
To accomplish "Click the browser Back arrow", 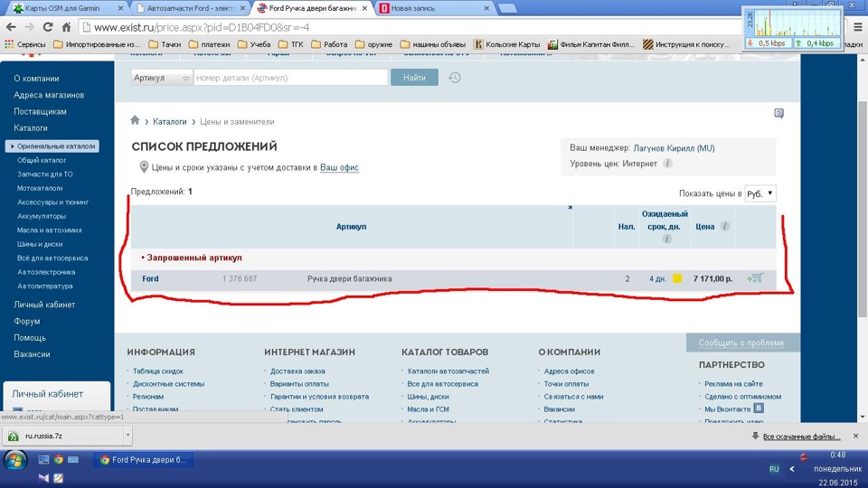I will (x=11, y=26).
